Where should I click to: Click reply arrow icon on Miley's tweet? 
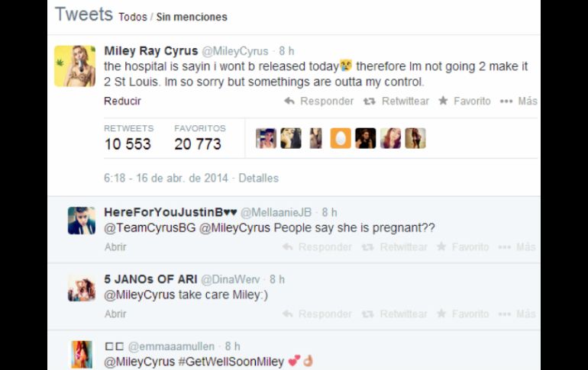[x=289, y=101]
